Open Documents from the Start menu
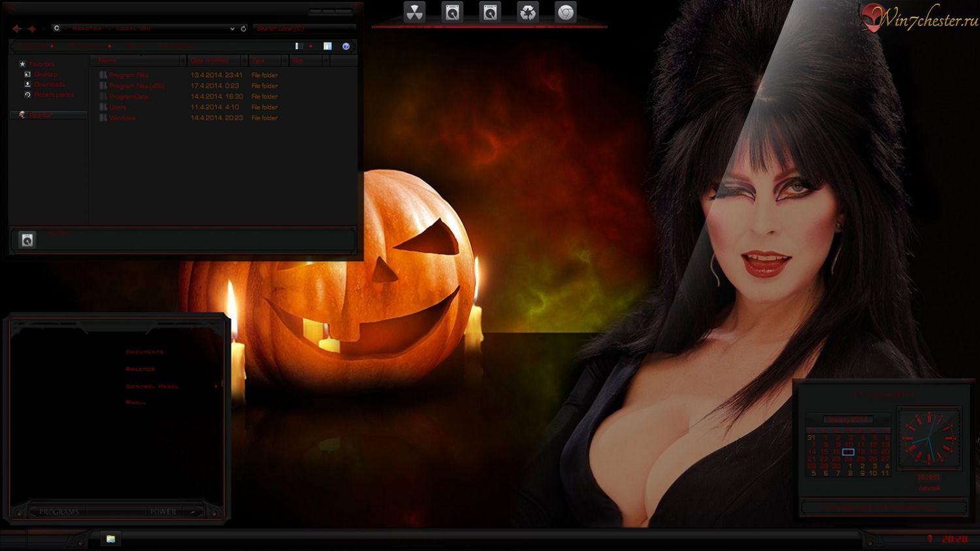 click(x=144, y=352)
